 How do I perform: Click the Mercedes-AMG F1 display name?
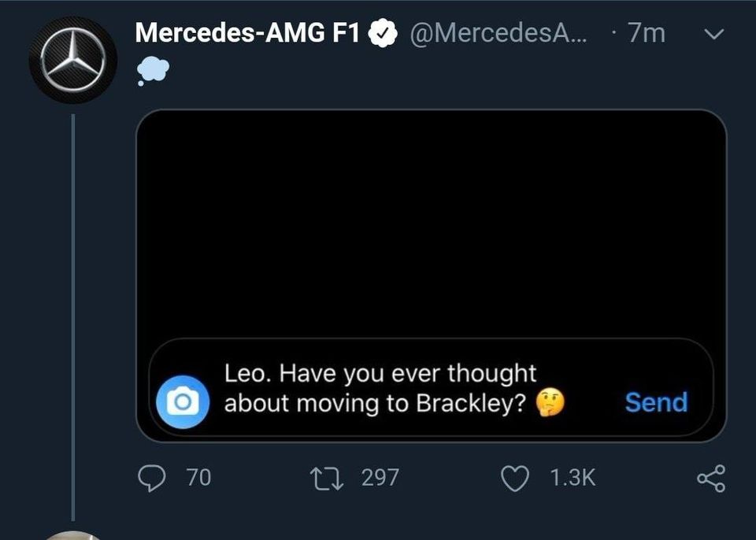[x=247, y=33]
